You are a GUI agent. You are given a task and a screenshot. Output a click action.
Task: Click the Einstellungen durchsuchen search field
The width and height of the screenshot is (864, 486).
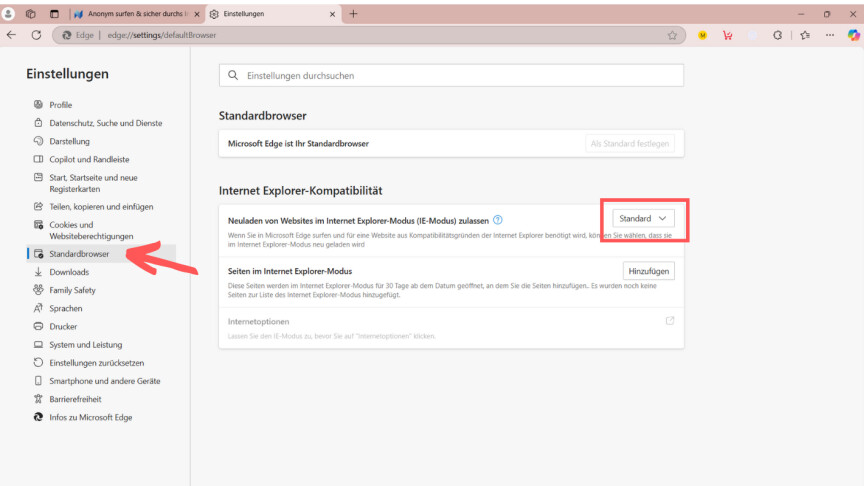(451, 75)
